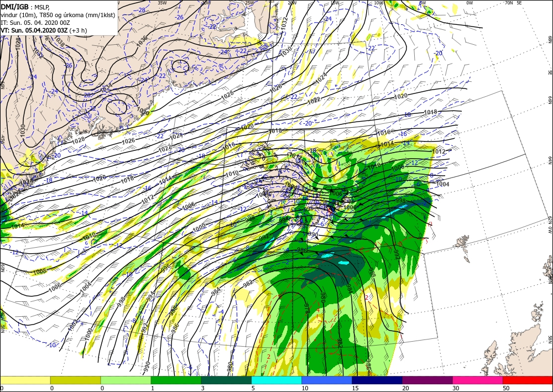Image resolution: width=553 pixels, height=392 pixels.
Task: Click the legend value 5
Action: coord(253,388)
